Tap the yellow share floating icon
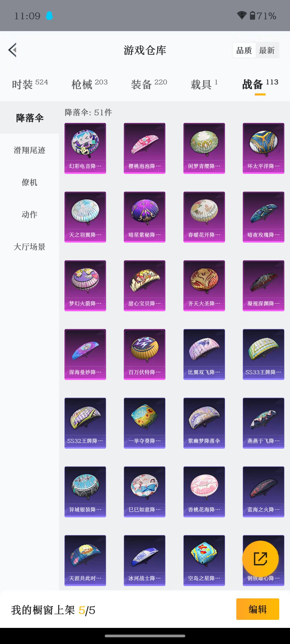 click(260, 559)
